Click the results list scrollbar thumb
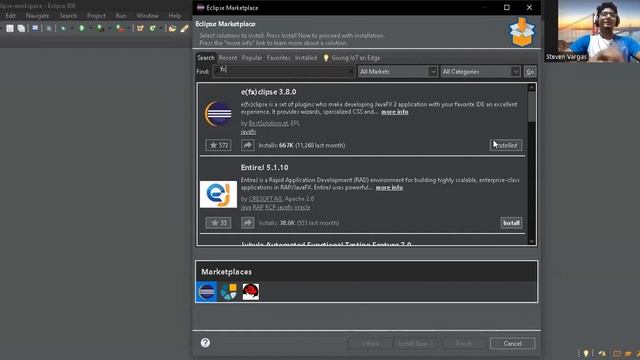The height and width of the screenshot is (360, 640). click(x=531, y=106)
